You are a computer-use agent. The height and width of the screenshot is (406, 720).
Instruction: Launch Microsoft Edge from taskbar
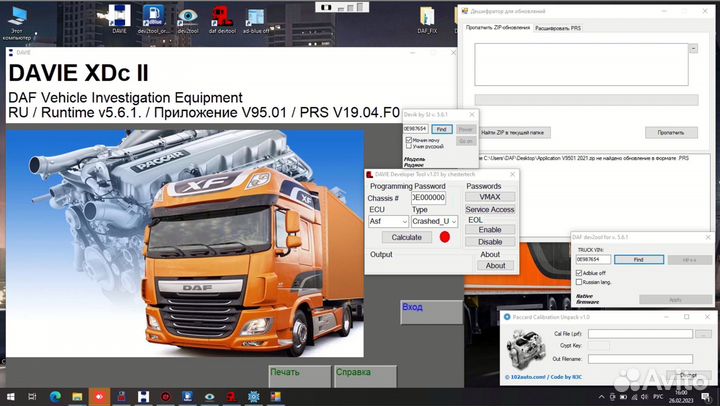click(55, 396)
